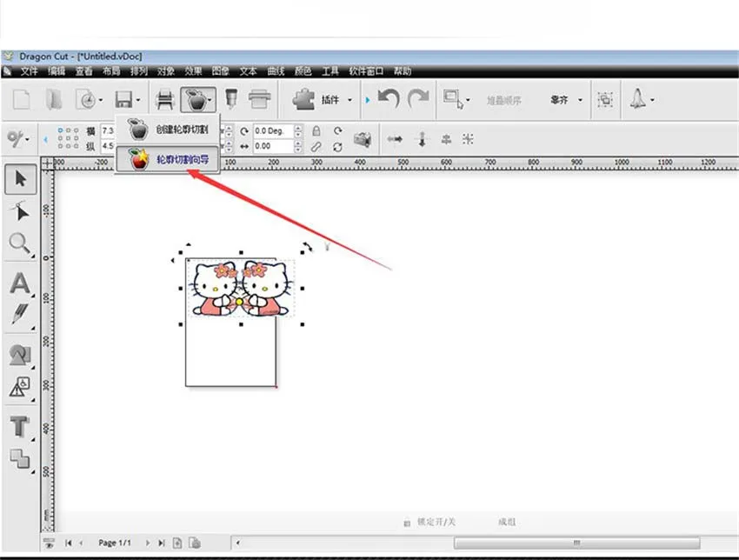Image resolution: width=739 pixels, height=560 pixels.
Task: Open dropdown arrow beside wrench icon
Action: [x=27, y=139]
